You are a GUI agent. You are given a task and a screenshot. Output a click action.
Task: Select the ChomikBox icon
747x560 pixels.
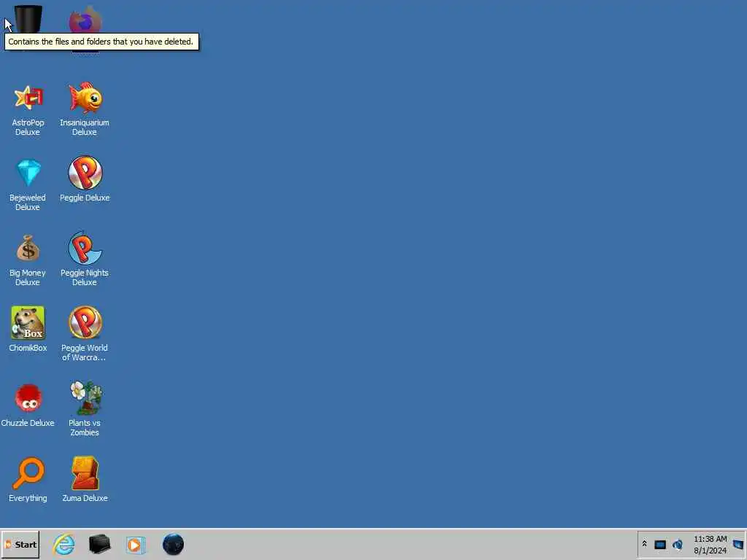(28, 322)
